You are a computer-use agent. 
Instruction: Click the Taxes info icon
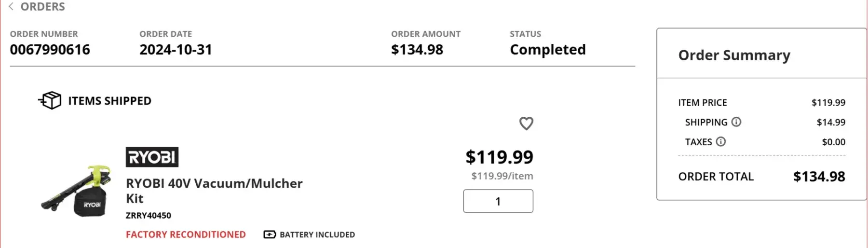pos(720,142)
